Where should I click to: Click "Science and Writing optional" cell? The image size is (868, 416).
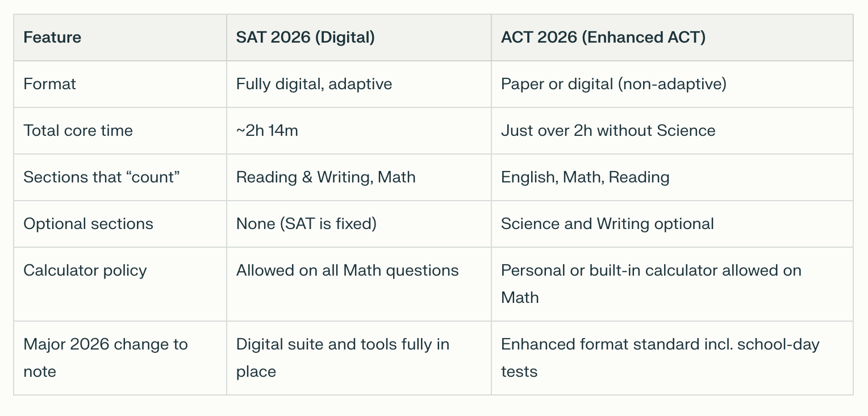(x=607, y=224)
